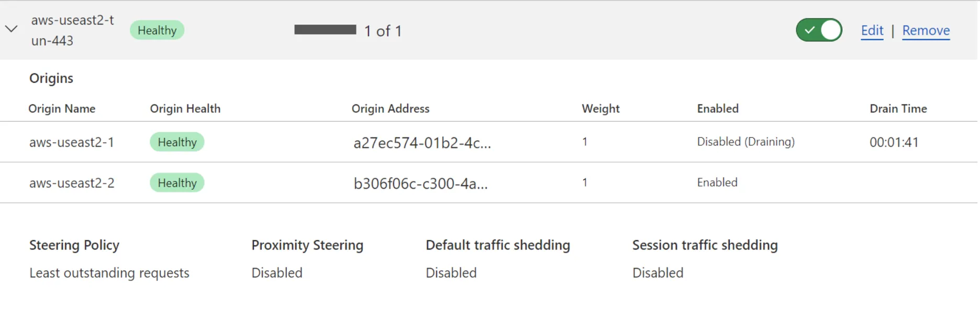Select the Healthy badge for aws-useast2-1

coord(177,142)
